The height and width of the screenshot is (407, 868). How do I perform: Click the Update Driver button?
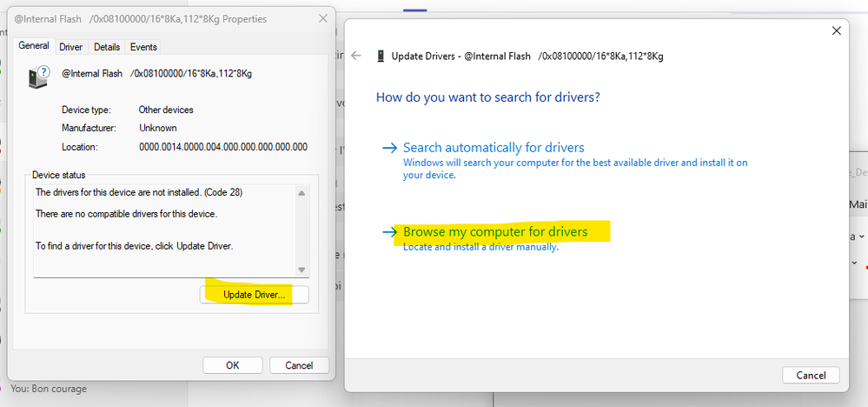tap(254, 295)
